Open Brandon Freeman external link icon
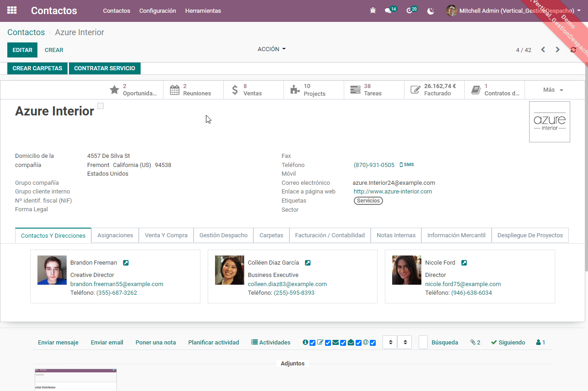Screen dimensions: 588x391 click(126, 263)
